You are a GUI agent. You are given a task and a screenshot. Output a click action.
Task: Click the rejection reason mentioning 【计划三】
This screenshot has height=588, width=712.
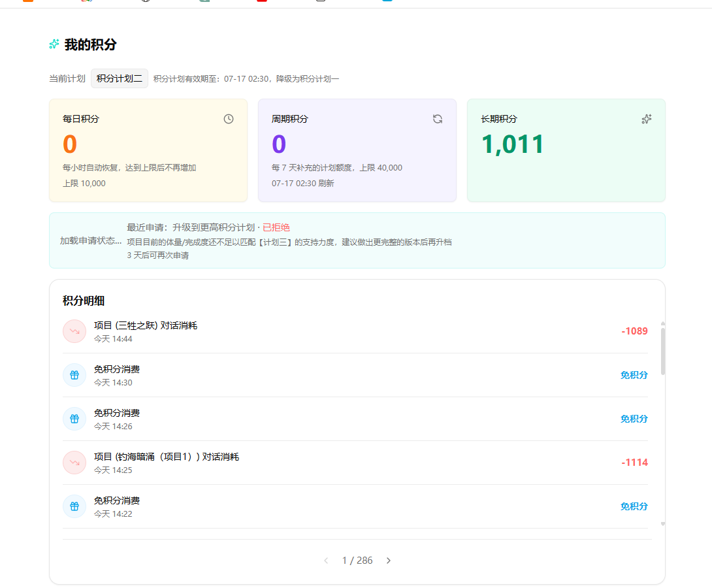[289, 242]
